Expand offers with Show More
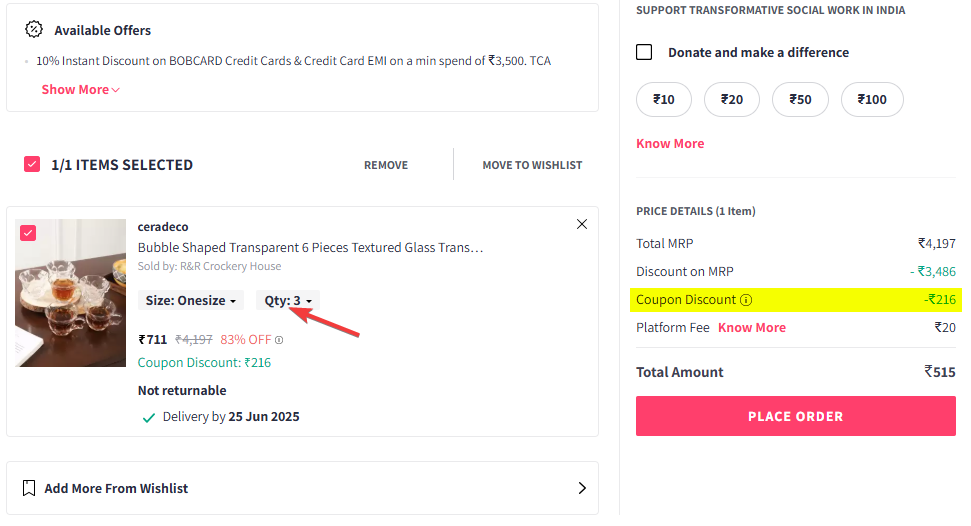The width and height of the screenshot is (971, 526). coord(81,89)
